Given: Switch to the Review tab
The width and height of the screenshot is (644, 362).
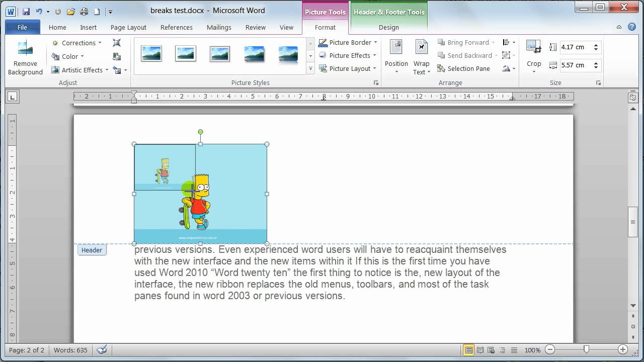Looking at the screenshot, I should [x=256, y=27].
